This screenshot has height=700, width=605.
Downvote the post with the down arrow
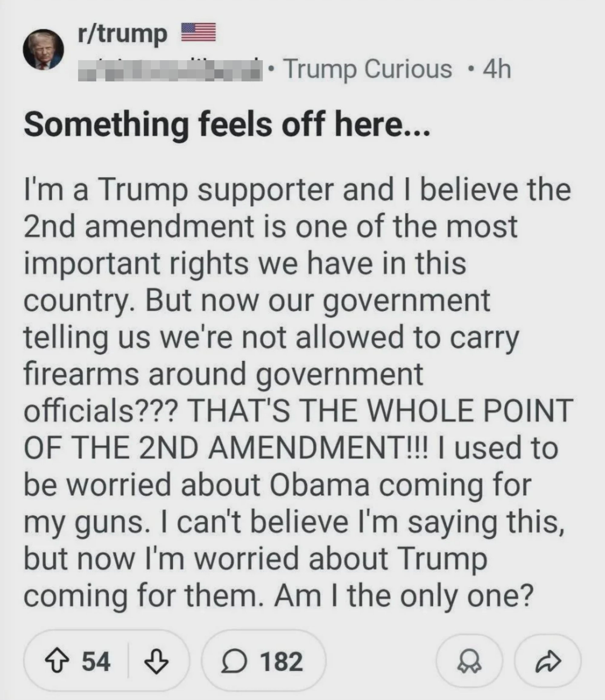(x=156, y=662)
